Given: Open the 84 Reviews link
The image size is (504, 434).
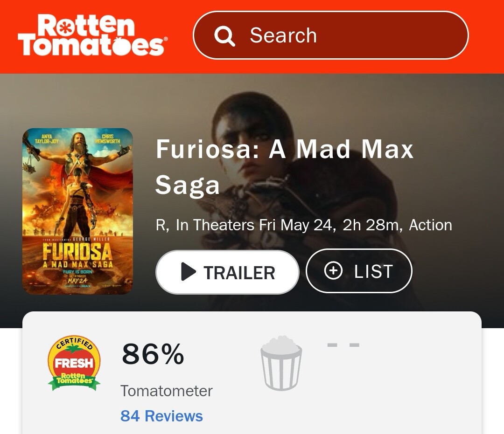Looking at the screenshot, I should point(161,416).
